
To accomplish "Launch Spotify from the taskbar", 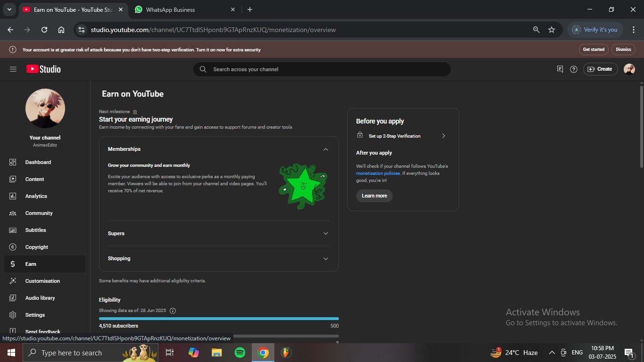I will click(240, 353).
